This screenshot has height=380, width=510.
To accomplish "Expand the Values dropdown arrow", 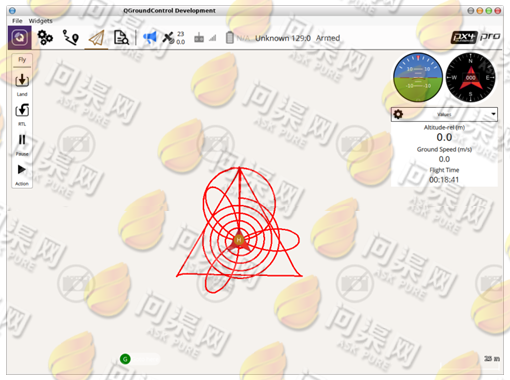I will [493, 114].
